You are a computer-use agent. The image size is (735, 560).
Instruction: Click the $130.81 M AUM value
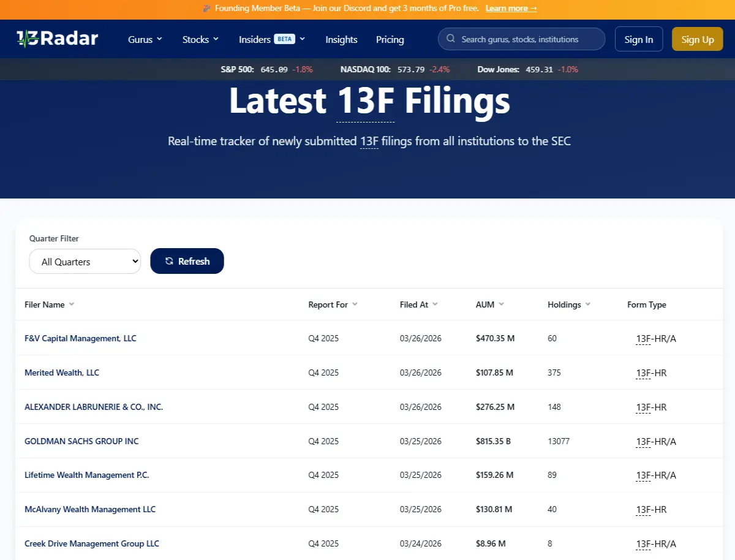494,509
